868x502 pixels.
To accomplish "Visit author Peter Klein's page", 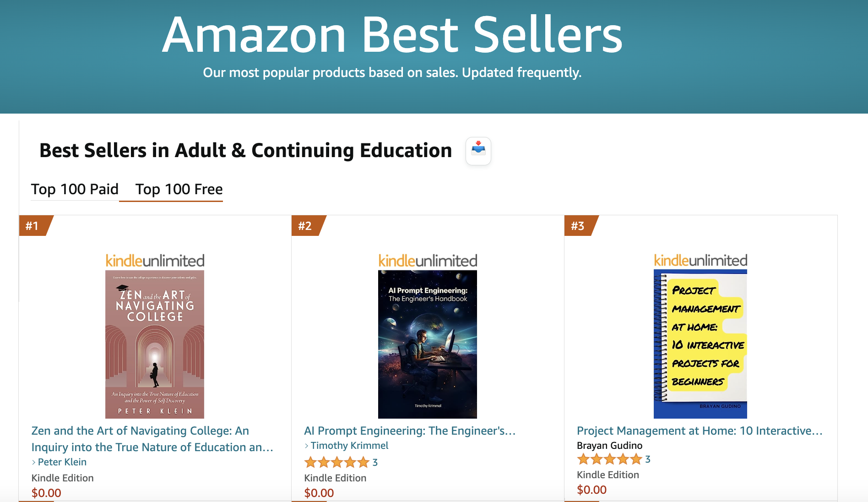I will (62, 462).
